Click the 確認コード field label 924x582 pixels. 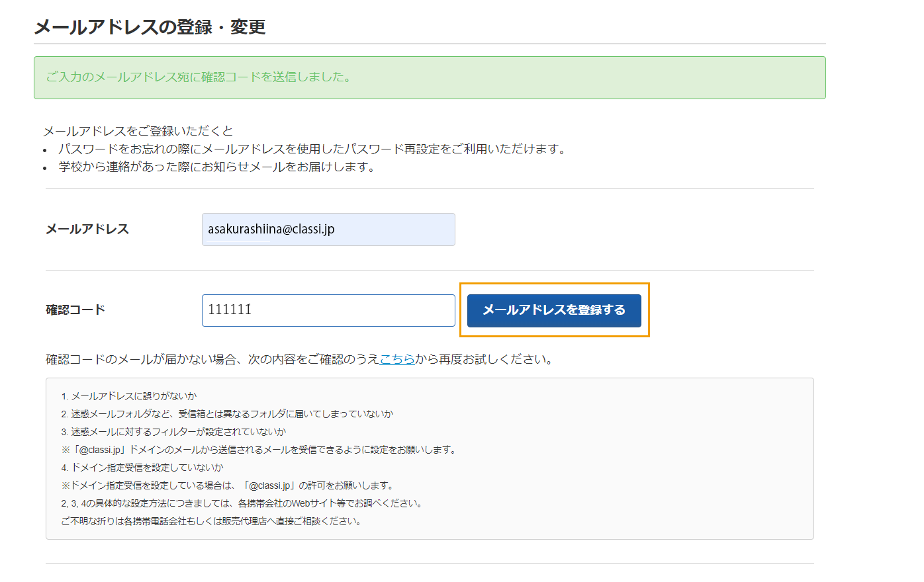[x=75, y=310]
